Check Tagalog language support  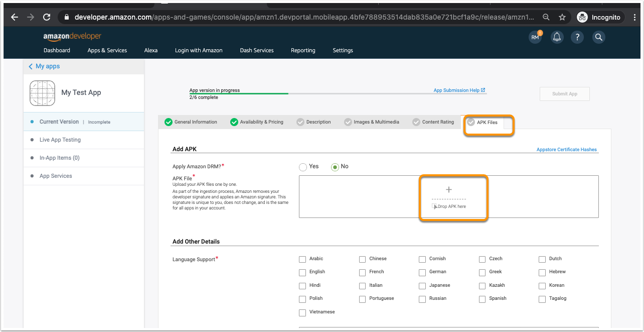pos(542,299)
